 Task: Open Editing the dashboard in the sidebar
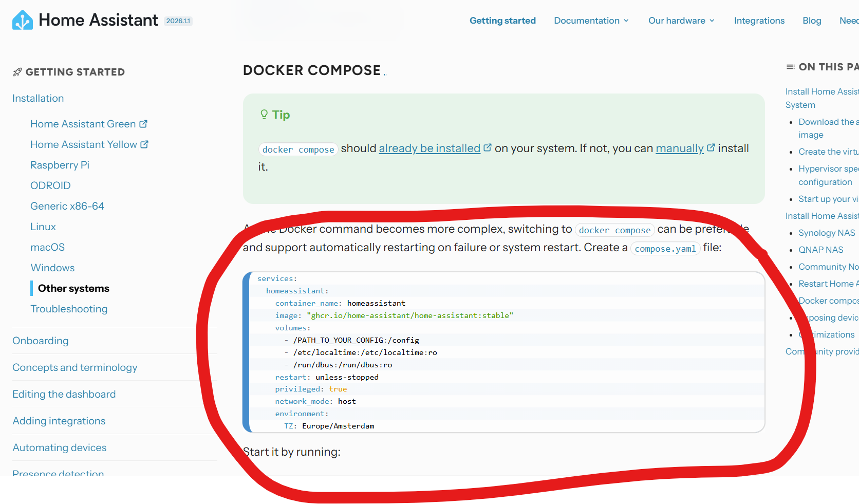point(64,394)
